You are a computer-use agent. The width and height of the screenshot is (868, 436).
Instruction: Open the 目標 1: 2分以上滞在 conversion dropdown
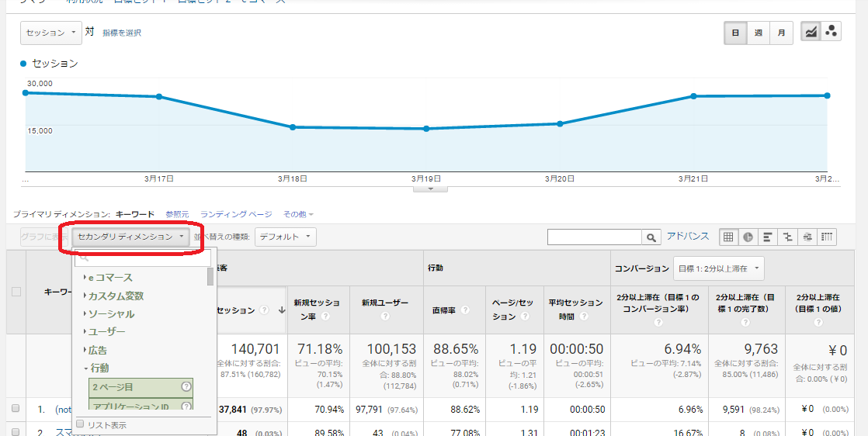(x=718, y=268)
